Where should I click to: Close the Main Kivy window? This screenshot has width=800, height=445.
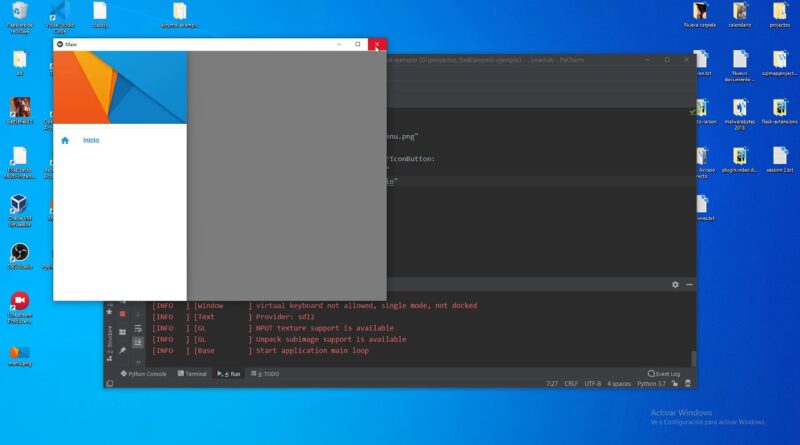tap(377, 44)
